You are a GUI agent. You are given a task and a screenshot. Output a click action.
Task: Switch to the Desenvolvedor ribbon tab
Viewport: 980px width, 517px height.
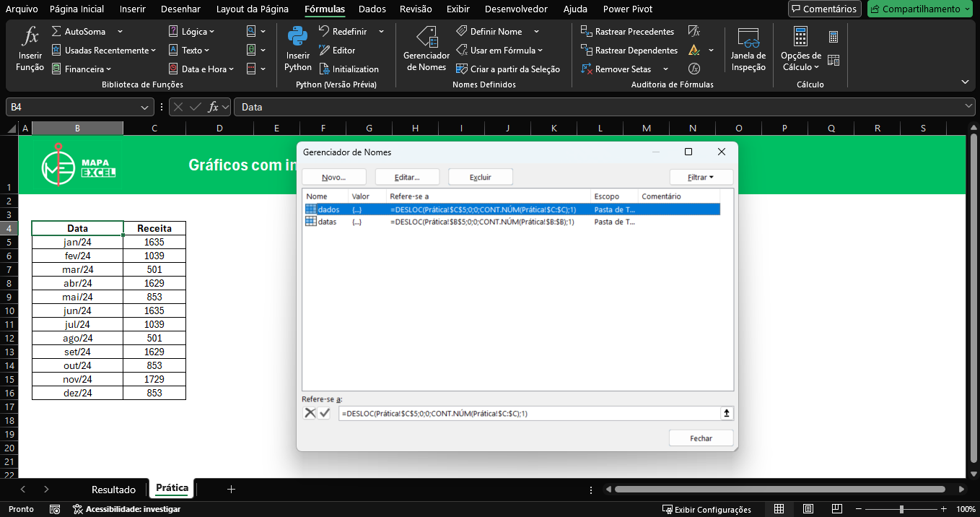pyautogui.click(x=515, y=9)
